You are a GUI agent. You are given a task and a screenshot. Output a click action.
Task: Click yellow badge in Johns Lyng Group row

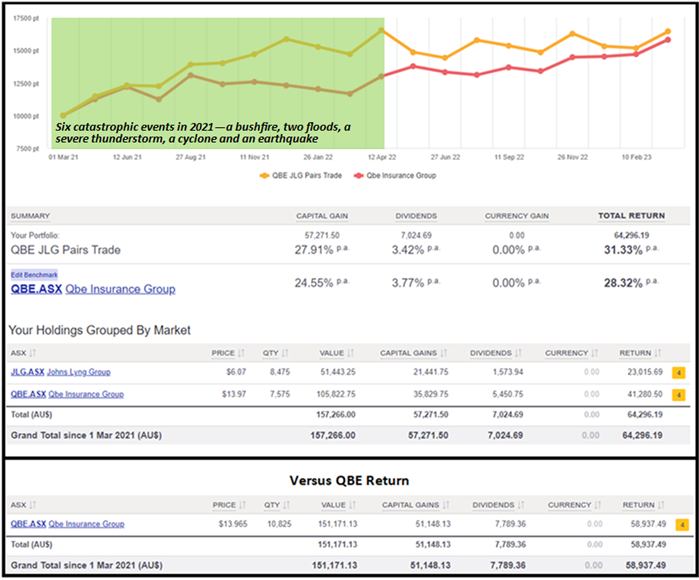[x=678, y=371]
